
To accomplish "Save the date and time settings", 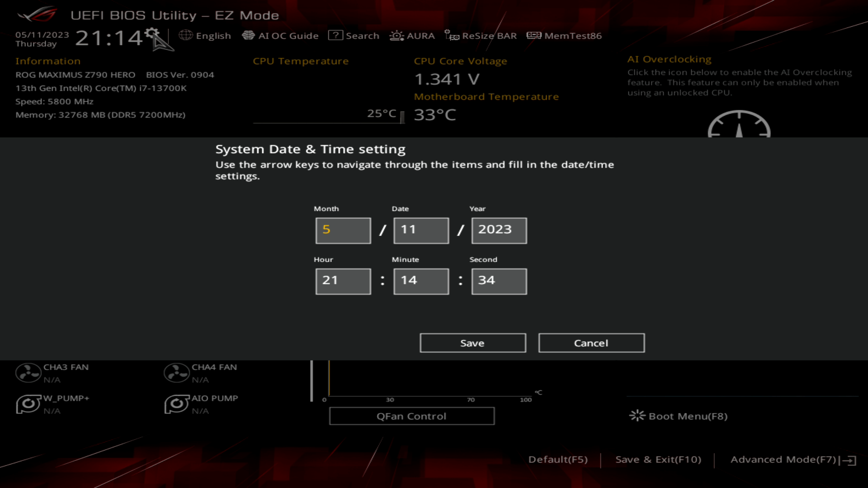I will 473,343.
